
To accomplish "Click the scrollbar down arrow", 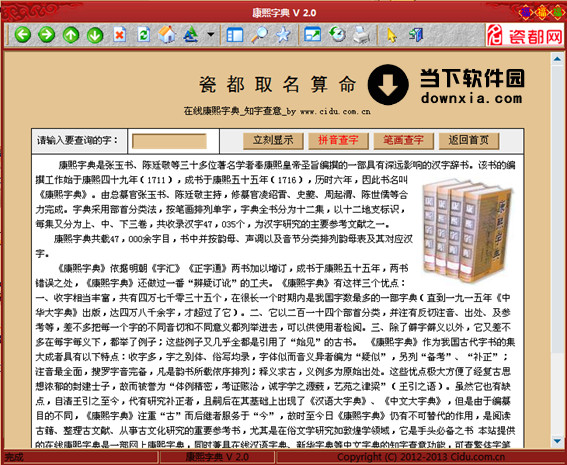I will tap(557, 441).
